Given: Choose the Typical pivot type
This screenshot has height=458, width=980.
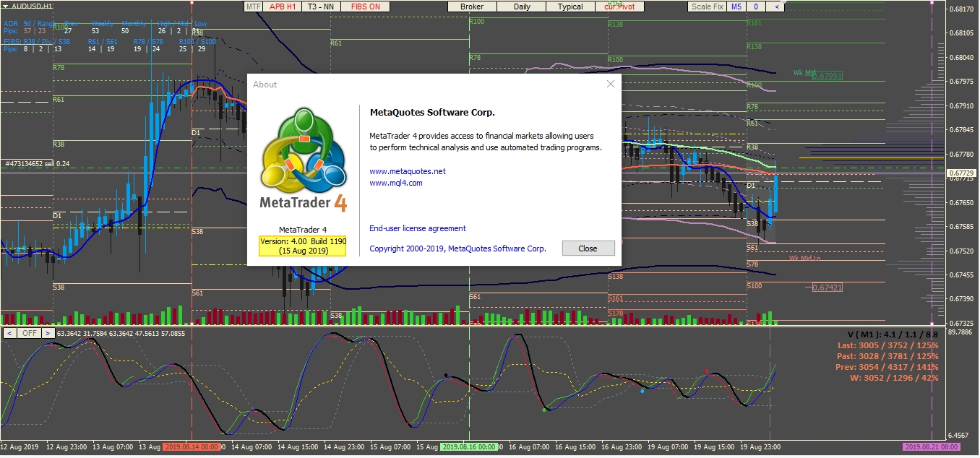Looking at the screenshot, I should click(570, 7).
